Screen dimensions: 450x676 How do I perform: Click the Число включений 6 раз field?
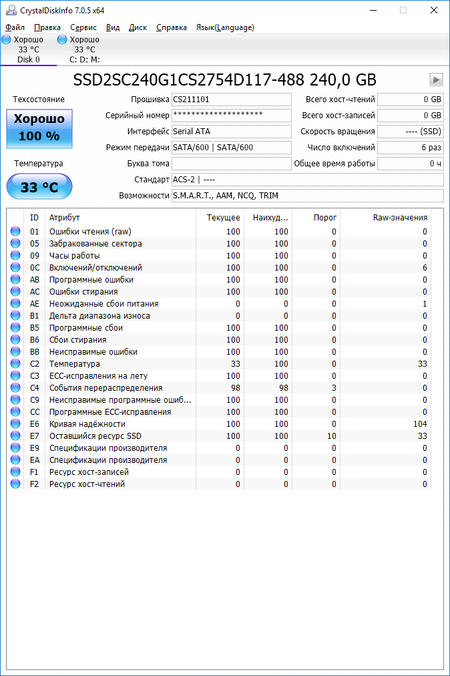click(x=410, y=147)
